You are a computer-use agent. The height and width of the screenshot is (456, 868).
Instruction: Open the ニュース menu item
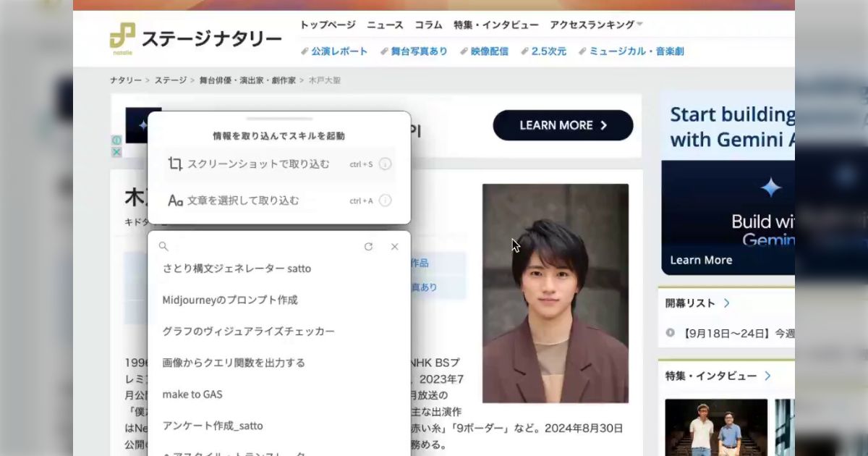[x=384, y=25]
